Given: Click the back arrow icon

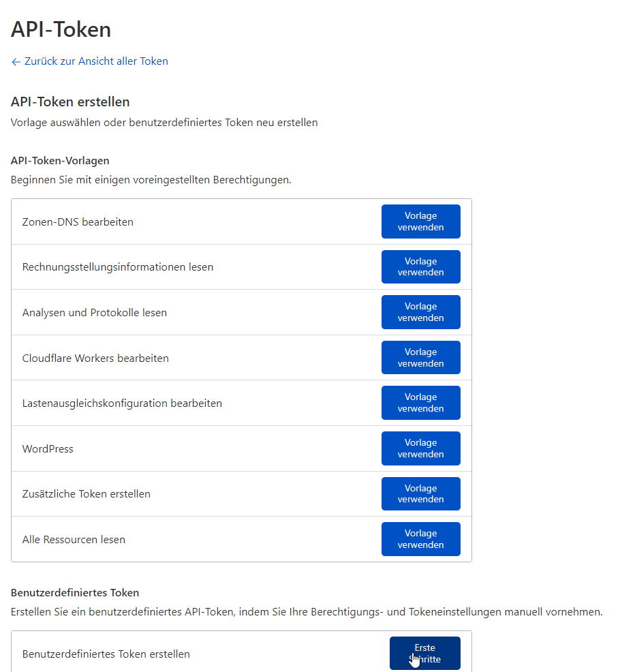Looking at the screenshot, I should coord(16,62).
